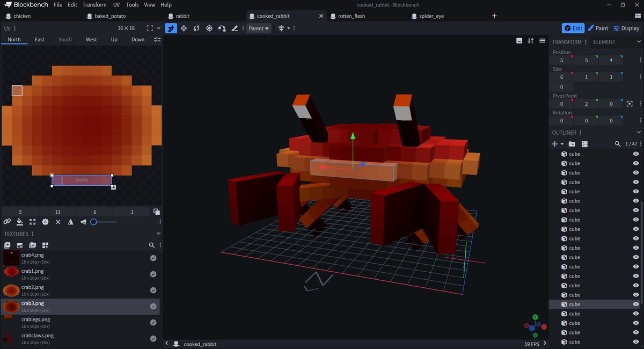Click the maximize UV expand icon
This screenshot has height=349, width=644.
pyautogui.click(x=33, y=222)
